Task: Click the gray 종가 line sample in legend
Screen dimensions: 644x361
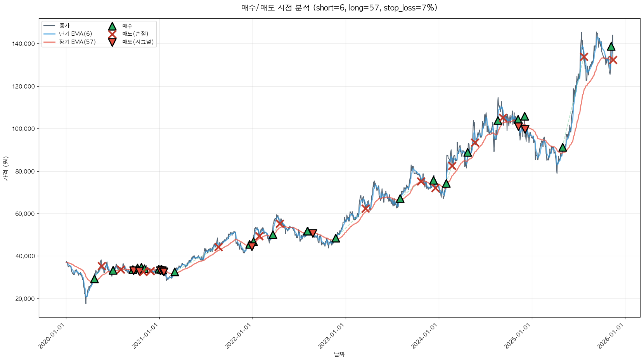Action: pos(49,26)
